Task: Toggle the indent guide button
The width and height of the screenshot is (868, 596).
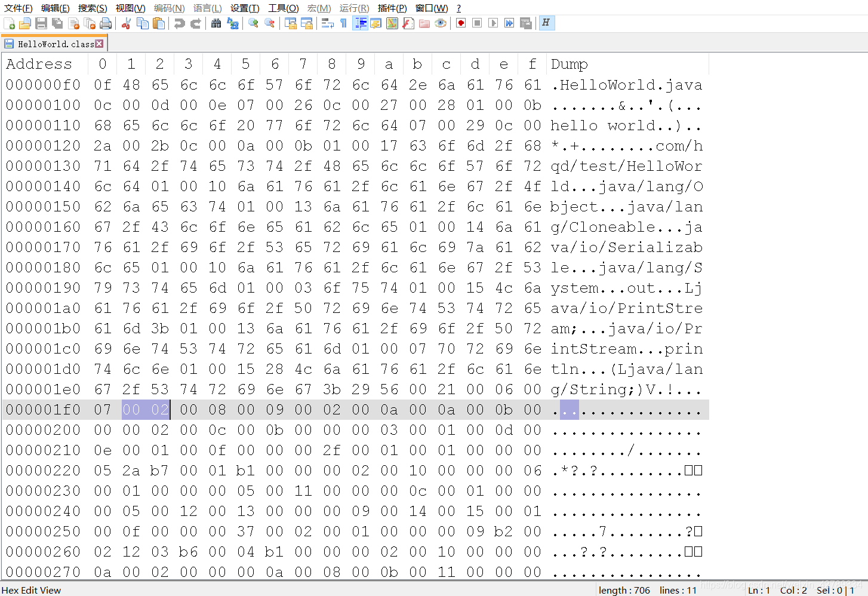Action: click(x=360, y=23)
